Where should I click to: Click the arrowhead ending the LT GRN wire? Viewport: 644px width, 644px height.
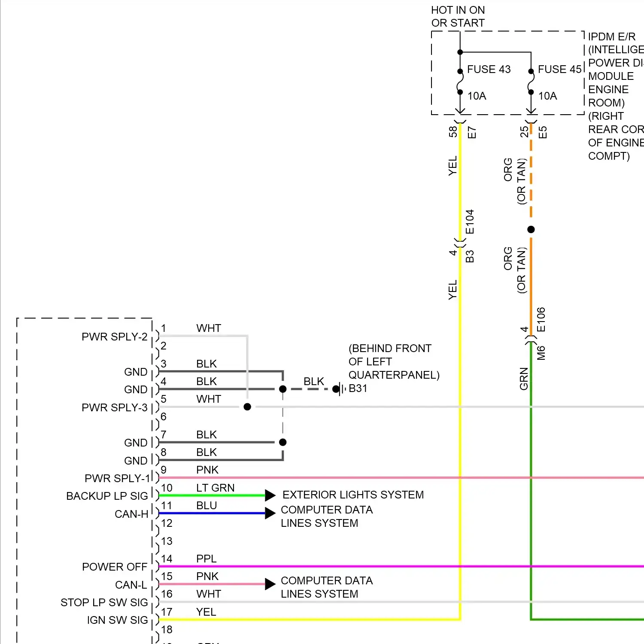tap(270, 495)
